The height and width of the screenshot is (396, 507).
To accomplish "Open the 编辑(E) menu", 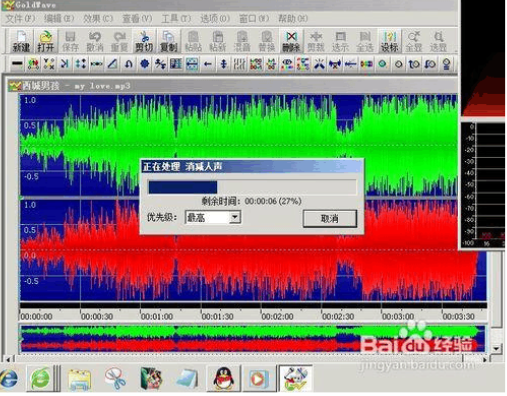I will pyautogui.click(x=59, y=19).
